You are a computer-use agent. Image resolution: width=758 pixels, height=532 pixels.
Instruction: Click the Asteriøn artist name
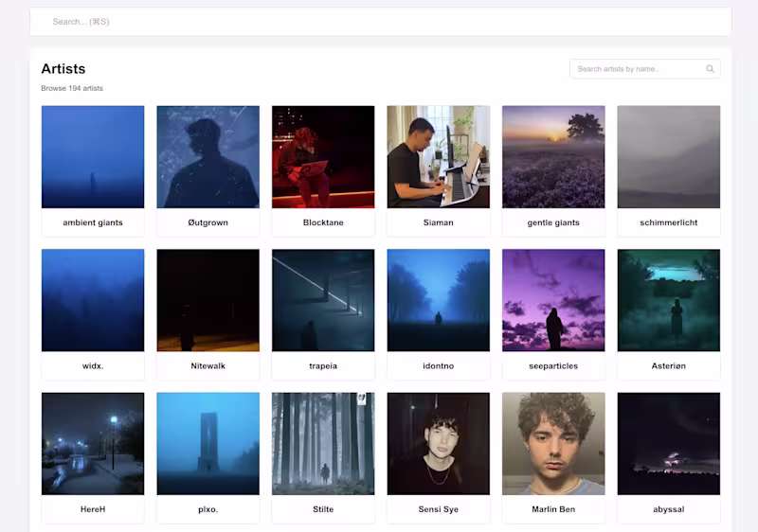[669, 366]
